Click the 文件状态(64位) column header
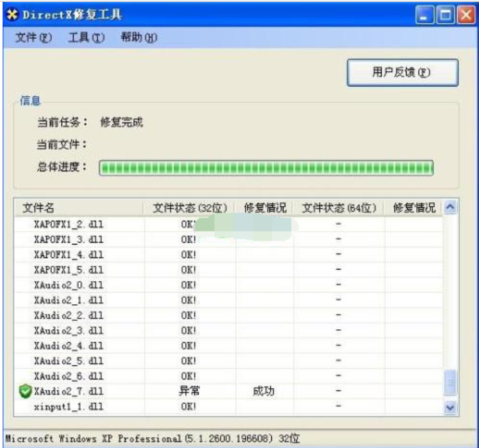Image resolution: width=479 pixels, height=448 pixels. (339, 208)
